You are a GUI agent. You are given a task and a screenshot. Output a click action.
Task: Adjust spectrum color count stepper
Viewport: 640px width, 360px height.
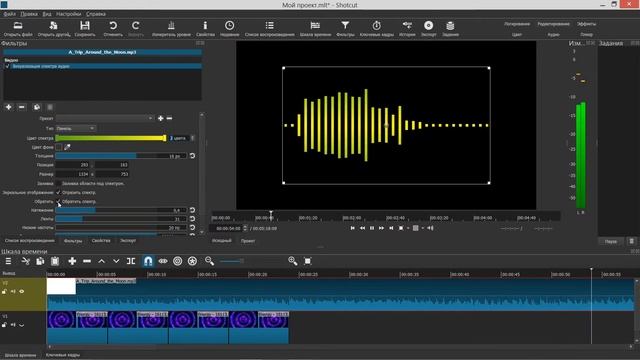pos(193,138)
